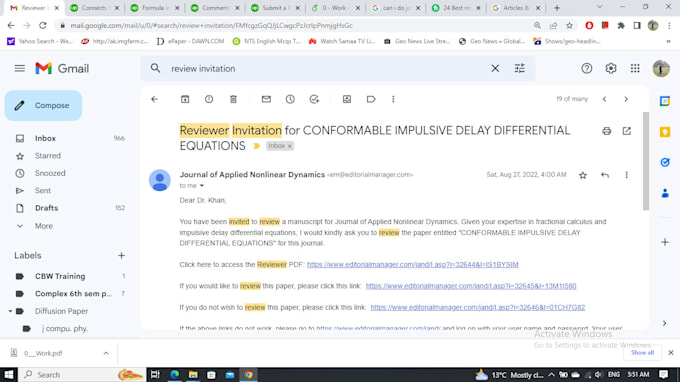Image resolution: width=680 pixels, height=382 pixels.
Task: Star the message from Journal of Applied Nonlinear Dynamics
Action: tap(583, 175)
